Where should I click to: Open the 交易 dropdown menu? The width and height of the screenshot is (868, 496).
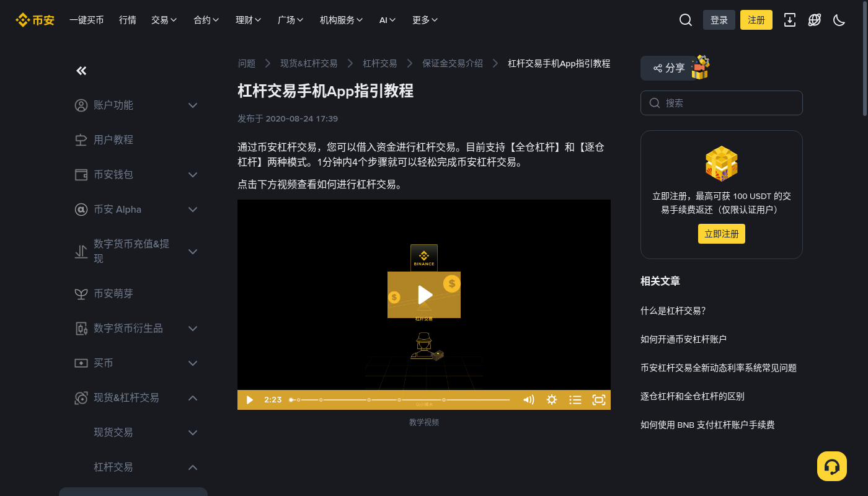point(164,20)
